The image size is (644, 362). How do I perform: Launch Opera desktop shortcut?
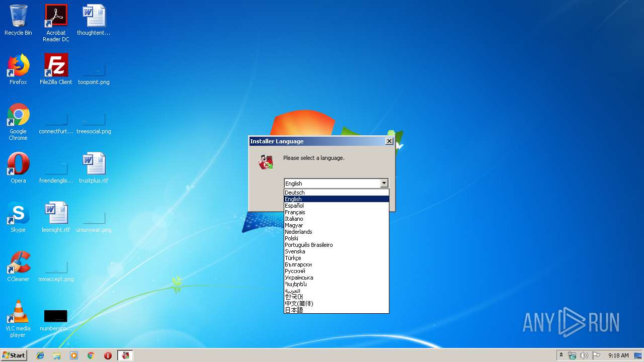[18, 168]
